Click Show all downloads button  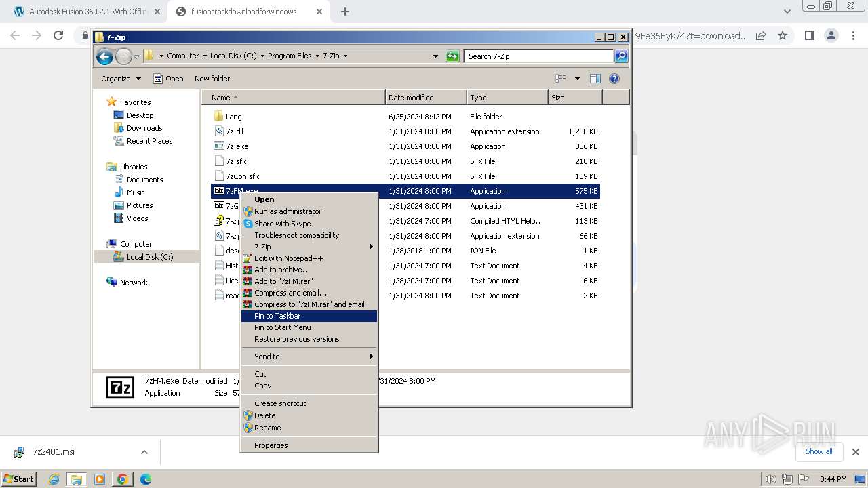coord(818,451)
